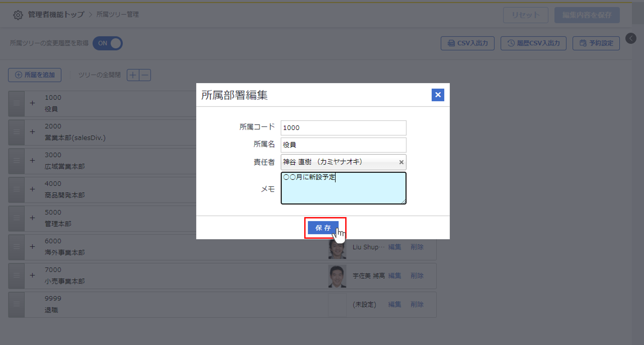
Task: Select the 海外事業本部 name text
Action: pyautogui.click(x=65, y=252)
